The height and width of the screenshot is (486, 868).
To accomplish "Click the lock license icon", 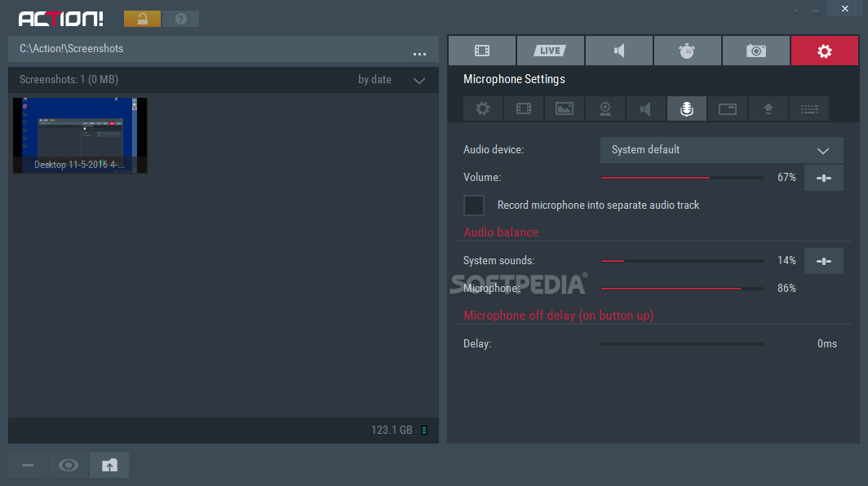I will [142, 19].
